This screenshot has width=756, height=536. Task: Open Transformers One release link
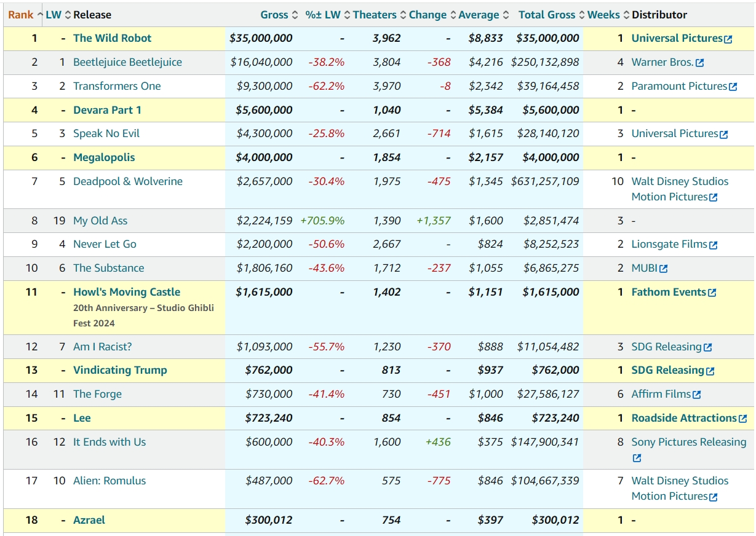tap(117, 86)
